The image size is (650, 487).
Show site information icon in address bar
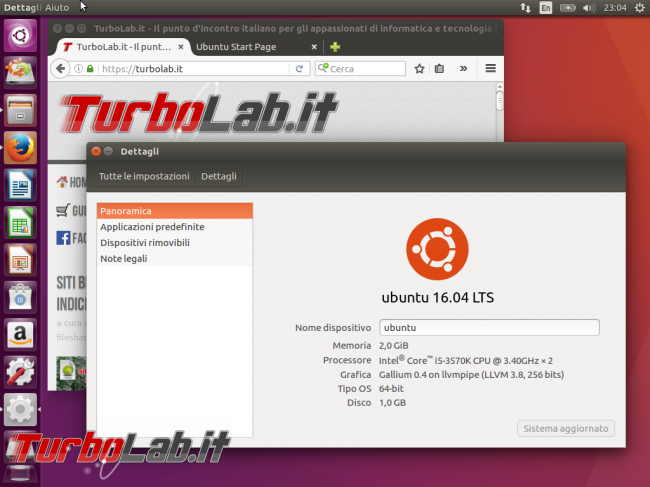pos(78,69)
